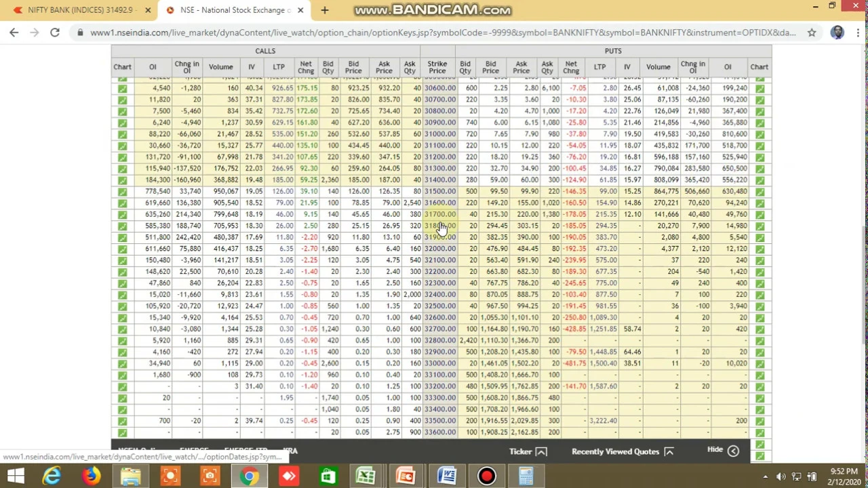The image size is (868, 488).
Task: Open strike price 31400.00 link
Action: pyautogui.click(x=439, y=180)
